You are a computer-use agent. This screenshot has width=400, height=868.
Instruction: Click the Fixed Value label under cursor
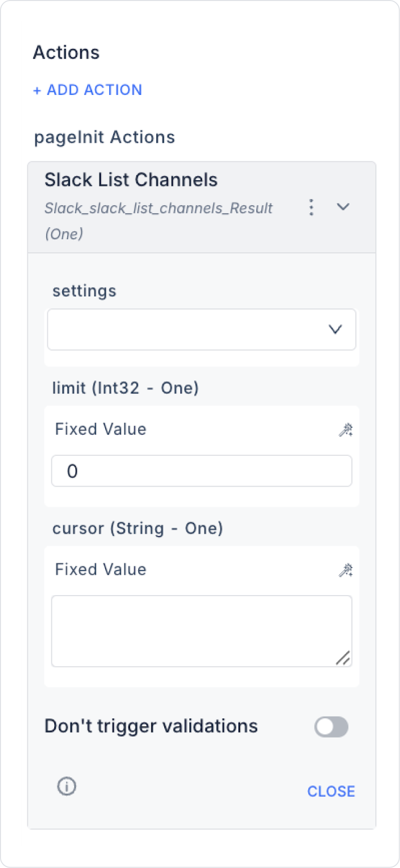pyautogui.click(x=101, y=569)
